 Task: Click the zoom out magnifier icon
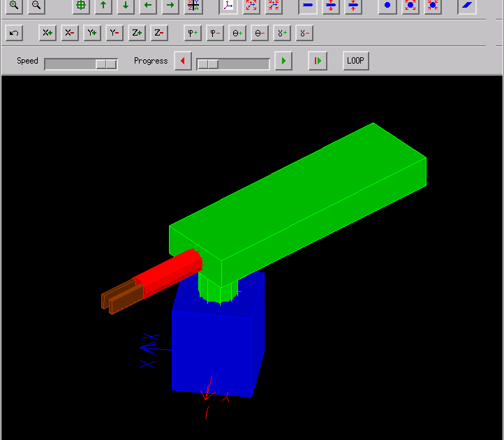pyautogui.click(x=36, y=6)
